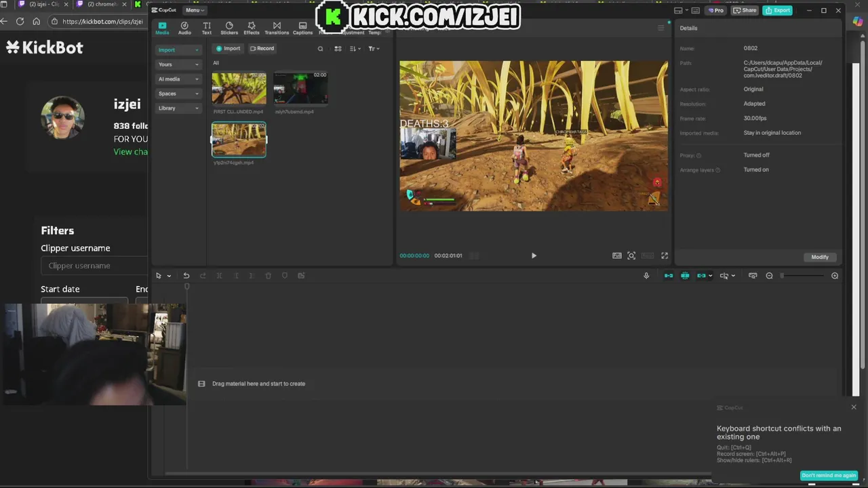Viewport: 868px width, 488px height.
Task: Click the browser reload button
Action: pos(20,21)
